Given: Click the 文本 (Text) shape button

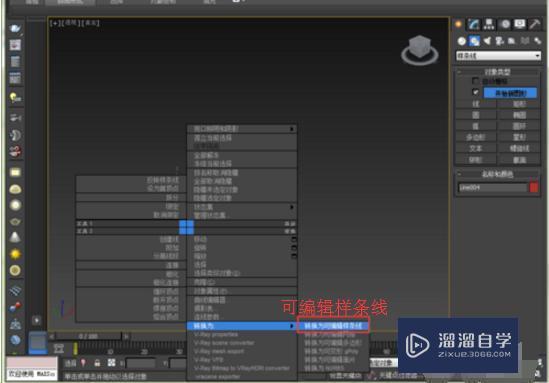Looking at the screenshot, I should tap(475, 148).
